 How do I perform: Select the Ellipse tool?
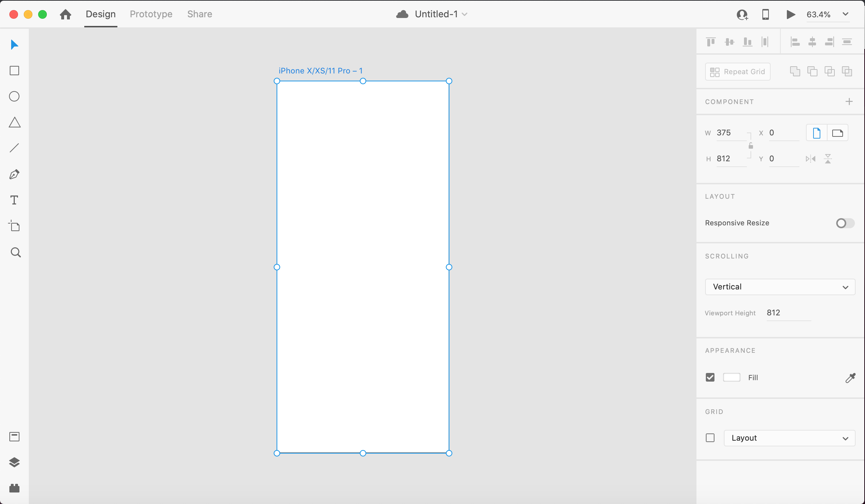[14, 96]
